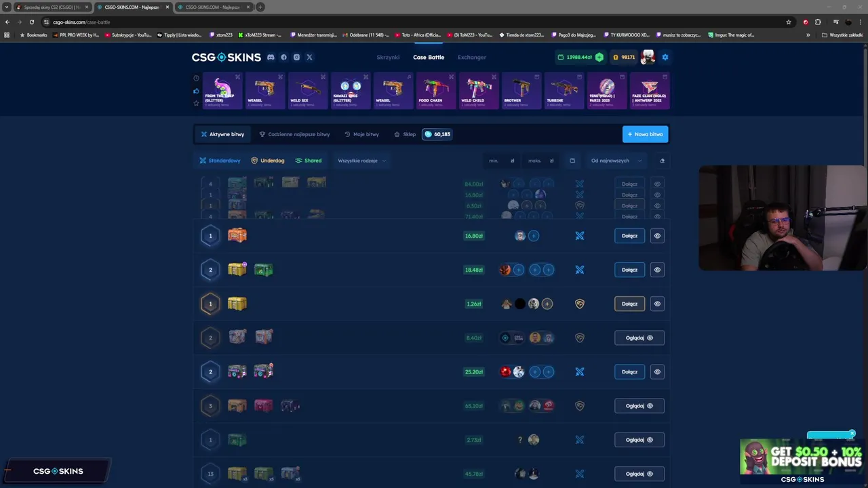Click the min. price input field
Viewport: 868px width, 488px height.
click(x=502, y=161)
